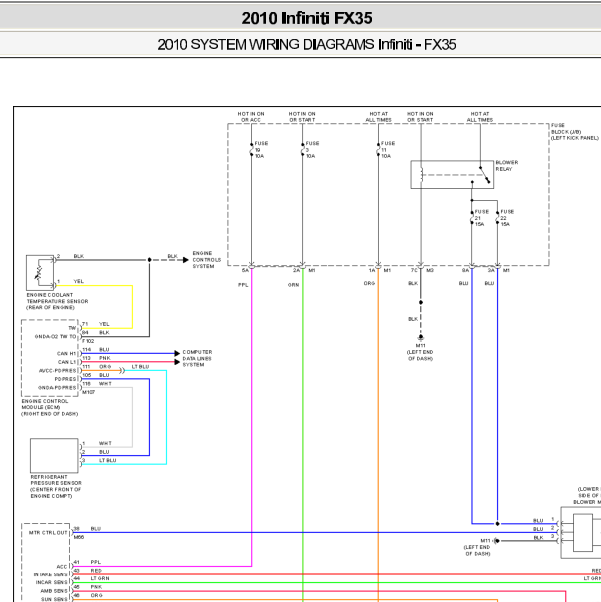Select pin "84 BLK" on the ECM
The height and width of the screenshot is (602, 601).
click(96, 332)
